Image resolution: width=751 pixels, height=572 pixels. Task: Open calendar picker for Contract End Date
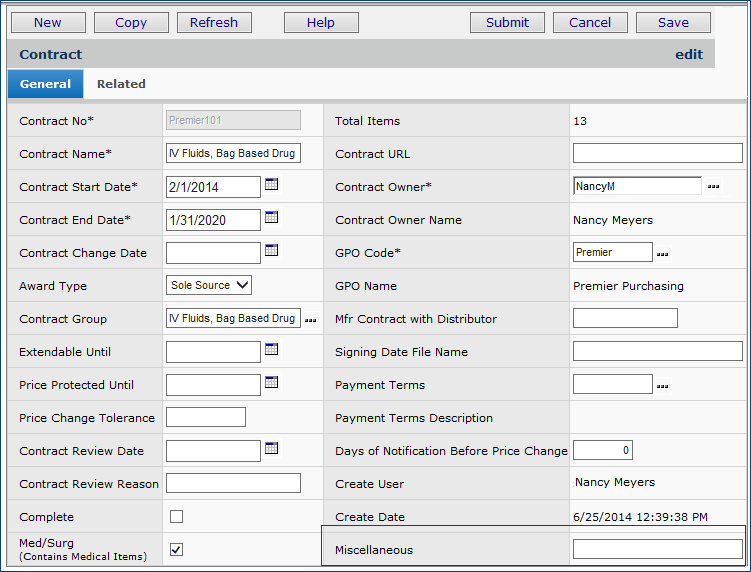pyautogui.click(x=271, y=218)
